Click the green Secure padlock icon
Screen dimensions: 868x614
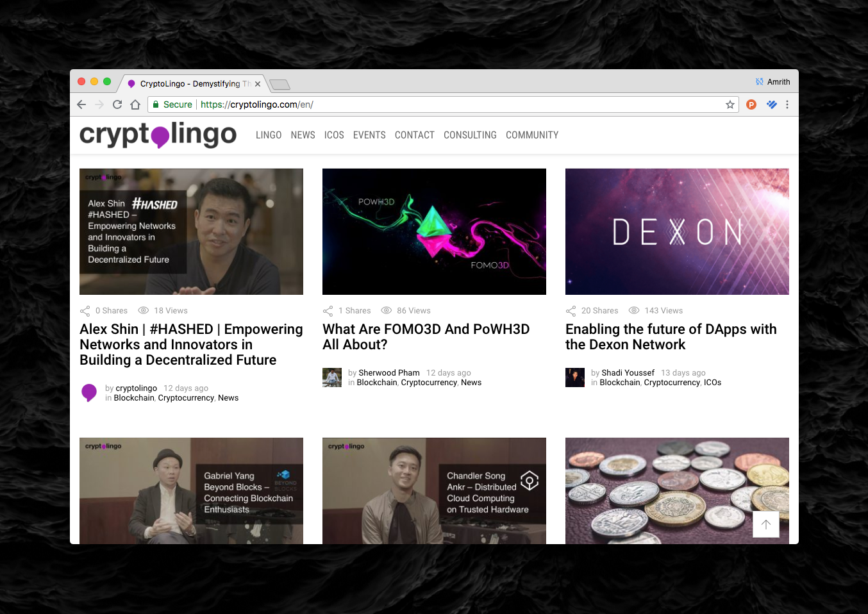tap(156, 104)
